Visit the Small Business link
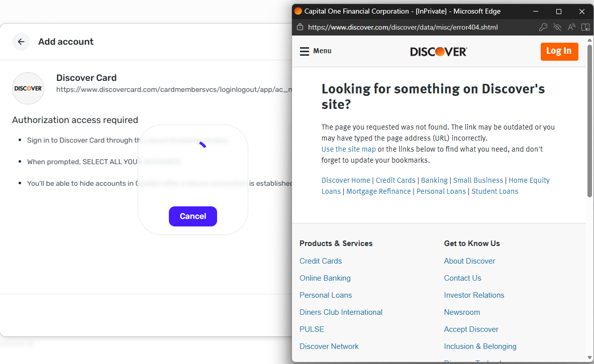 coord(478,180)
